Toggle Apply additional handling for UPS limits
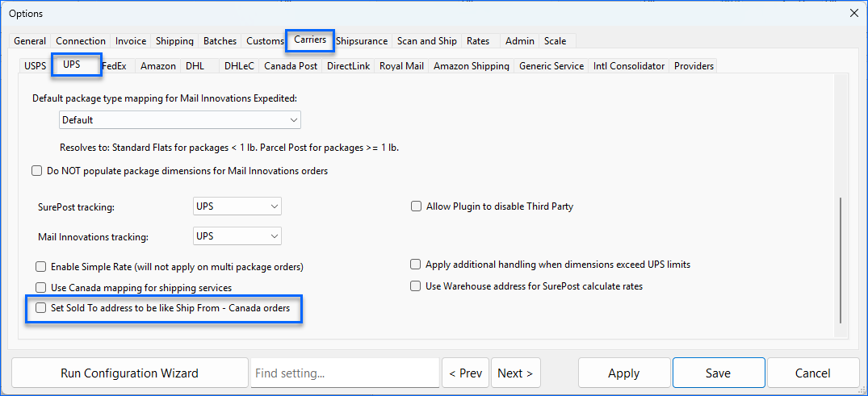This screenshot has height=396, width=868. tap(416, 265)
